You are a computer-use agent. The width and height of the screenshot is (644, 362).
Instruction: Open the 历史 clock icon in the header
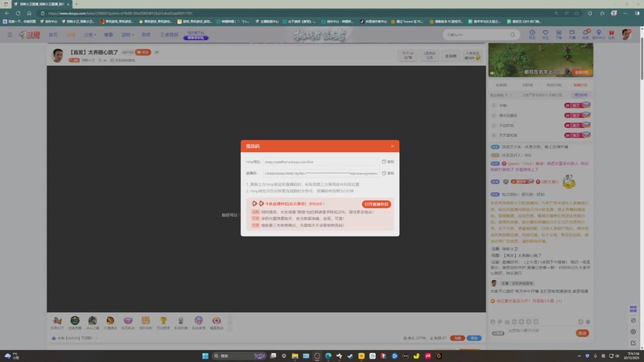(532, 34)
